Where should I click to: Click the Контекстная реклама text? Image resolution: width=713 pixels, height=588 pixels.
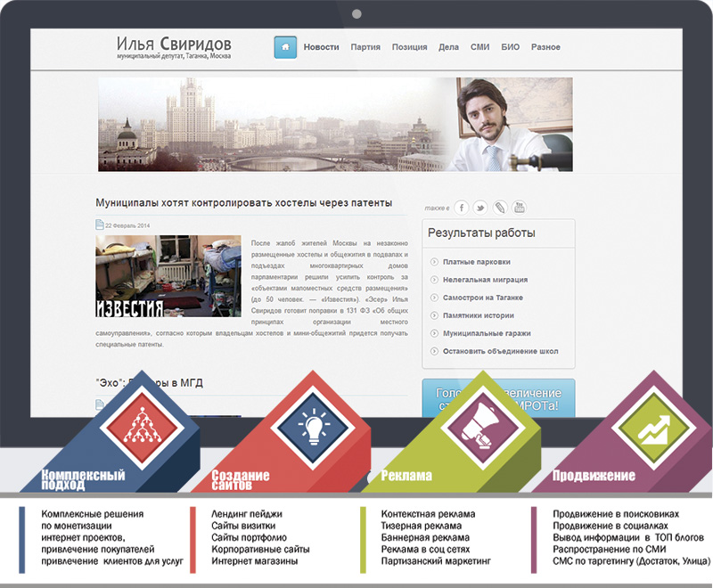click(x=428, y=514)
